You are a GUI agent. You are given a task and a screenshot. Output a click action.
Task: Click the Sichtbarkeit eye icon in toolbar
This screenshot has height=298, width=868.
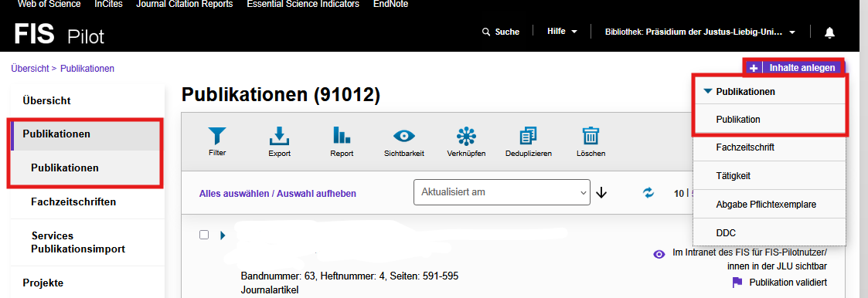pyautogui.click(x=404, y=136)
